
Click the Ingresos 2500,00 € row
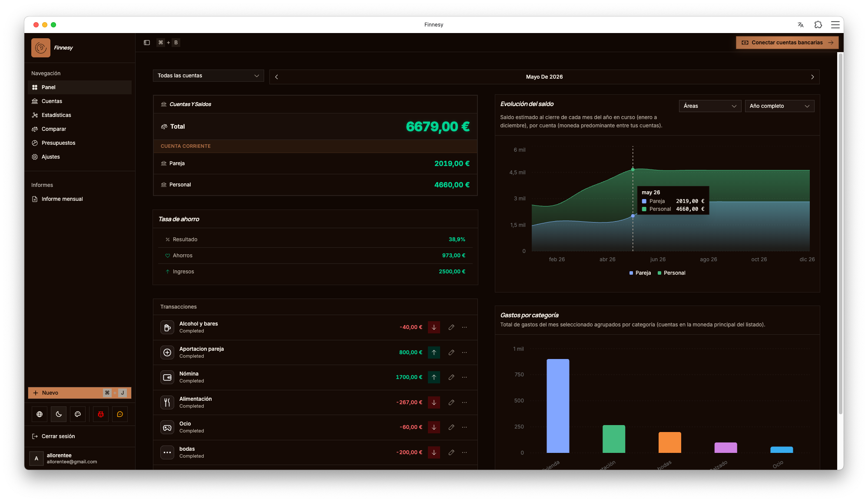pyautogui.click(x=315, y=272)
